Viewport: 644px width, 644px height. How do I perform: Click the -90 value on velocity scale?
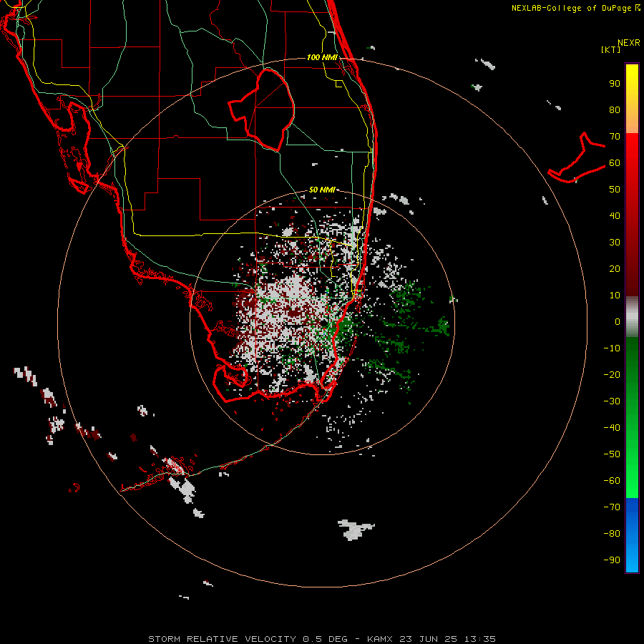click(x=612, y=560)
